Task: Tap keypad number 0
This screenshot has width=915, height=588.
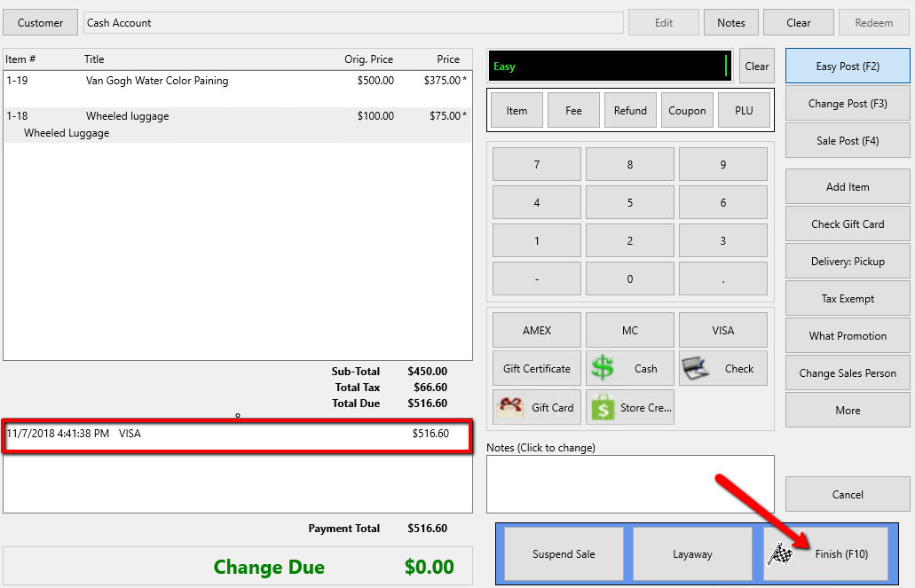Action: (x=629, y=278)
